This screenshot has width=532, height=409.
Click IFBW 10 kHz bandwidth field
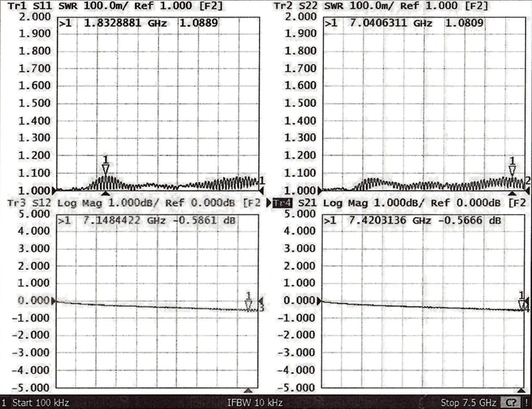tap(255, 403)
